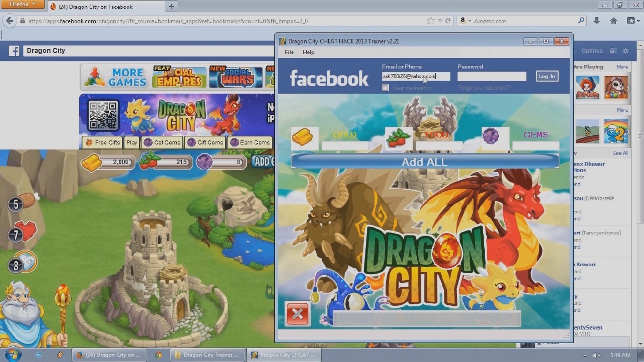Open the Gift Gems tab

pyautogui.click(x=205, y=142)
